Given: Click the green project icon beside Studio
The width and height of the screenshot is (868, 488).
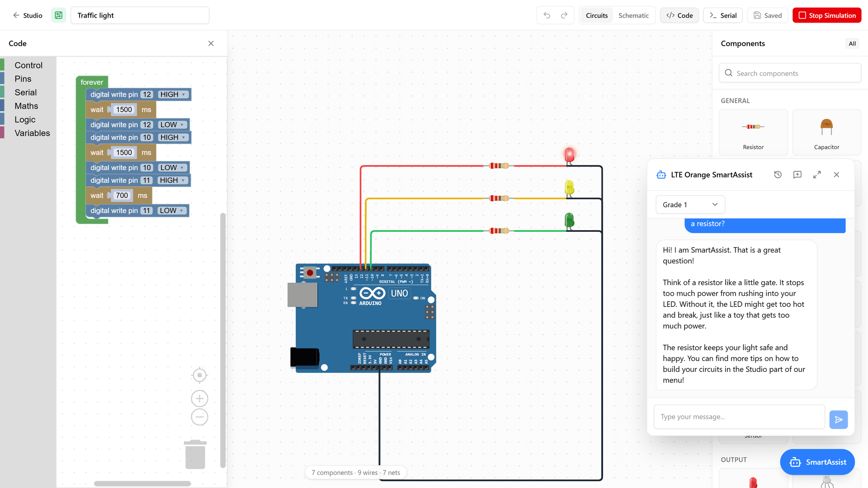Looking at the screenshot, I should pos(59,15).
